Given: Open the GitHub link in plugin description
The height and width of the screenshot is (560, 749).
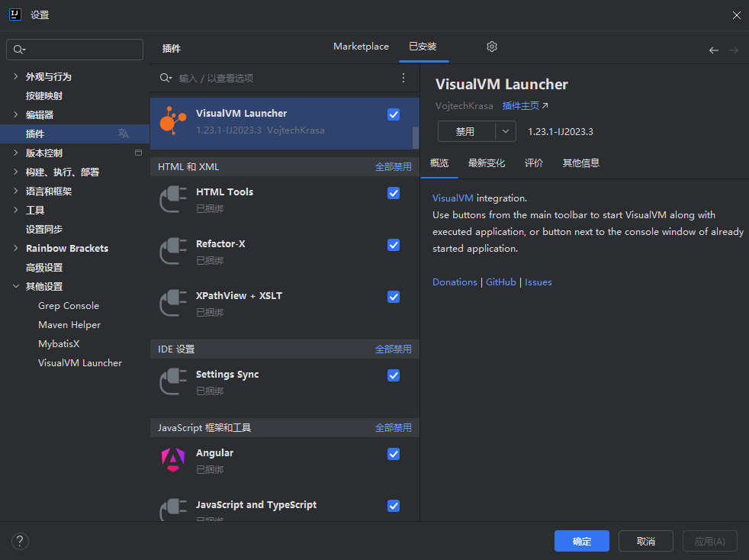Looking at the screenshot, I should (500, 282).
